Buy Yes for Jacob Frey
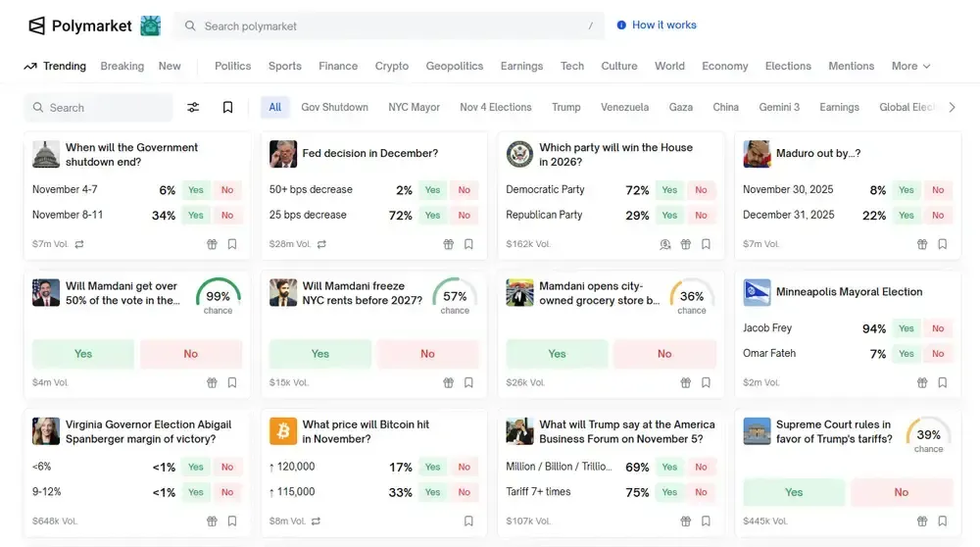Screen dimensions: 980x547 (906, 328)
